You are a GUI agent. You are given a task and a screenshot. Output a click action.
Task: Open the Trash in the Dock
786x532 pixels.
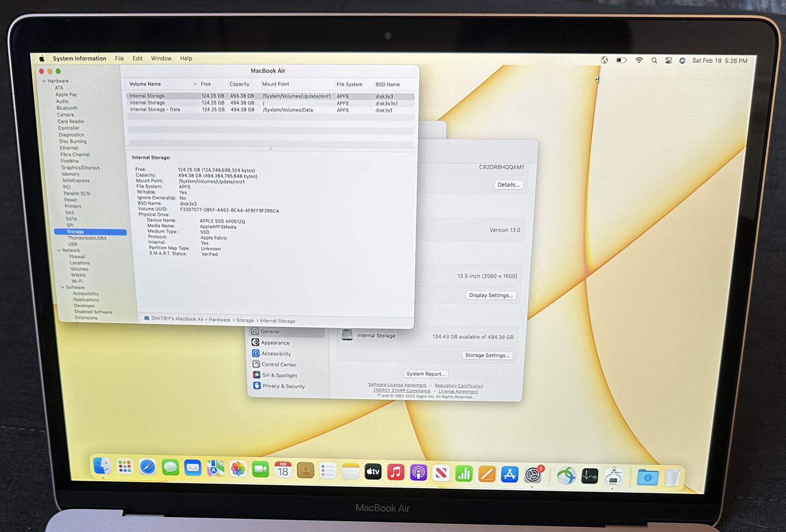click(x=672, y=477)
